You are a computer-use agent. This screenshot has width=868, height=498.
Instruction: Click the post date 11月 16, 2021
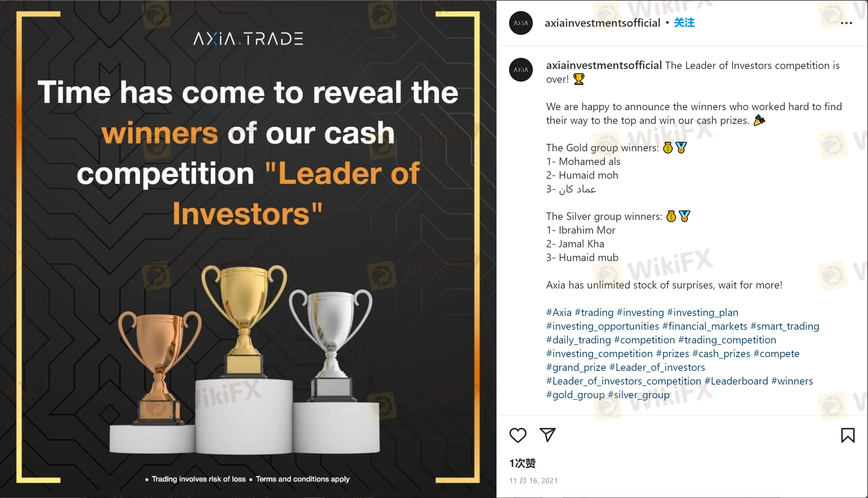[x=533, y=481]
